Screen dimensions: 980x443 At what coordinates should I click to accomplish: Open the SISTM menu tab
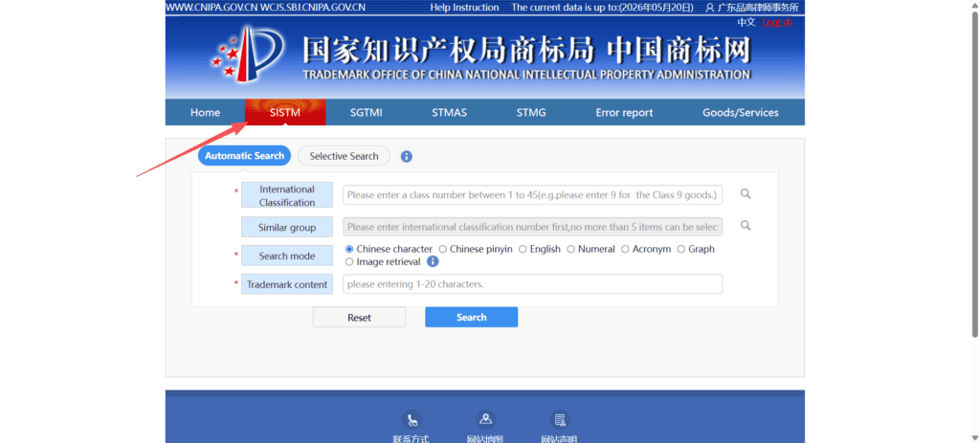285,113
